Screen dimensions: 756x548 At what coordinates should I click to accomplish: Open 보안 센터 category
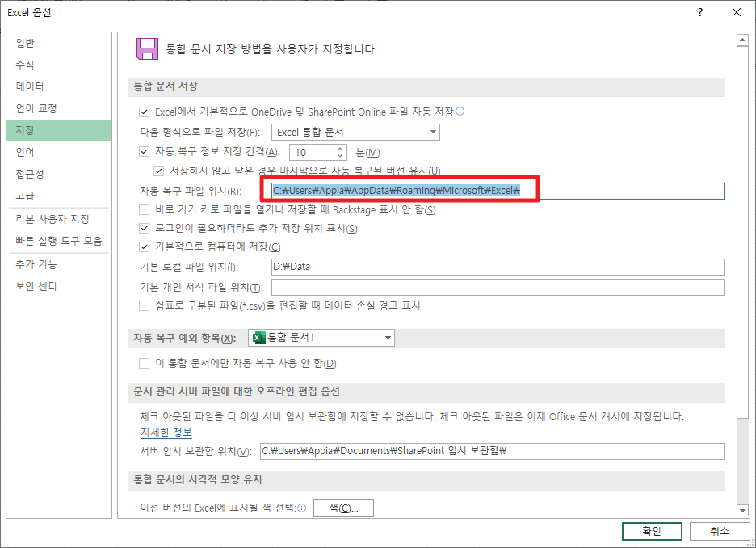[59, 286]
